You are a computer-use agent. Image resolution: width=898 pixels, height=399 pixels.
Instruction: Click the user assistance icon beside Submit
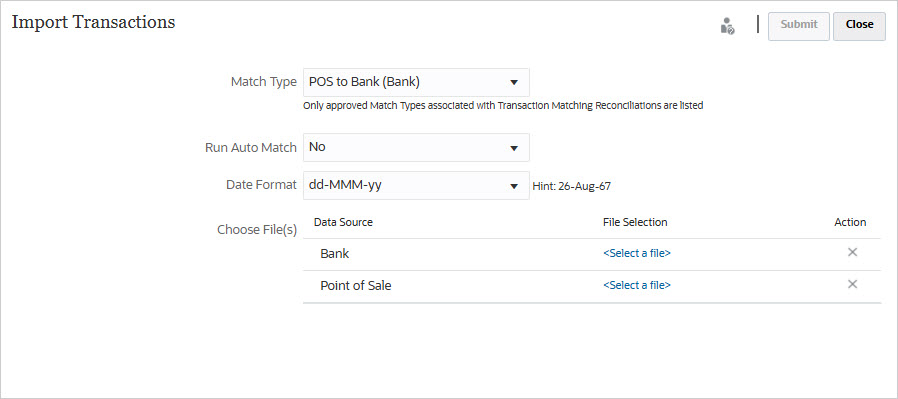(727, 26)
